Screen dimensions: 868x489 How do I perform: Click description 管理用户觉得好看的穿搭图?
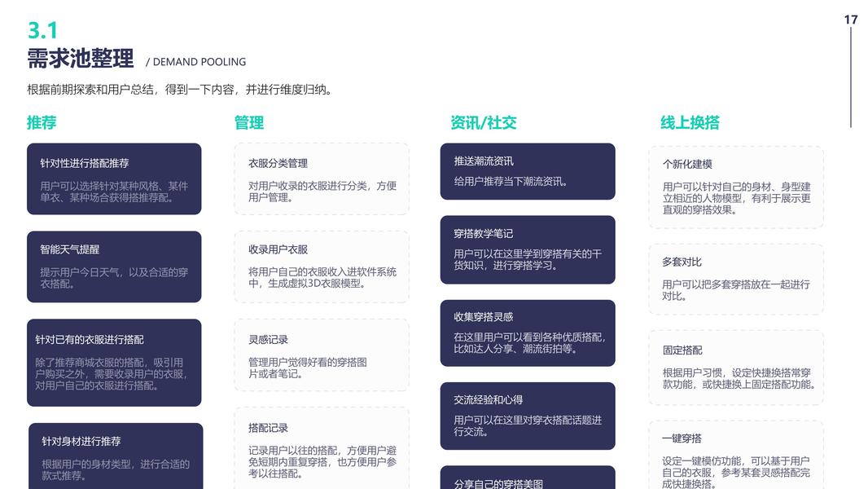pos(308,368)
